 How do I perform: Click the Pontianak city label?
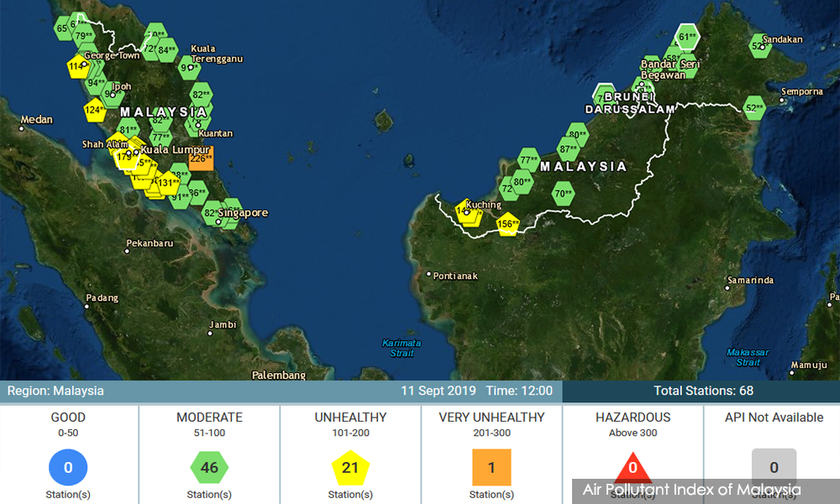pyautogui.click(x=455, y=276)
